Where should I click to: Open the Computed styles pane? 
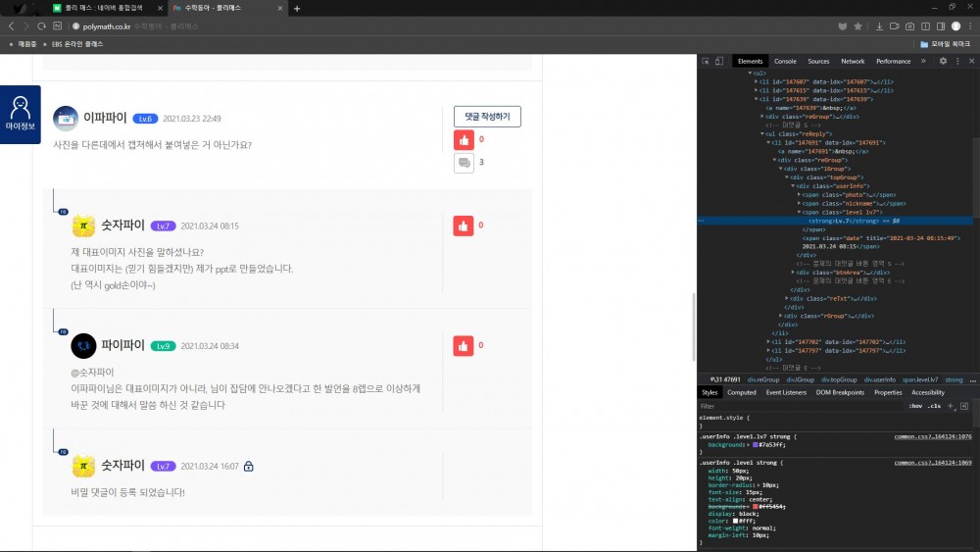tap(741, 392)
